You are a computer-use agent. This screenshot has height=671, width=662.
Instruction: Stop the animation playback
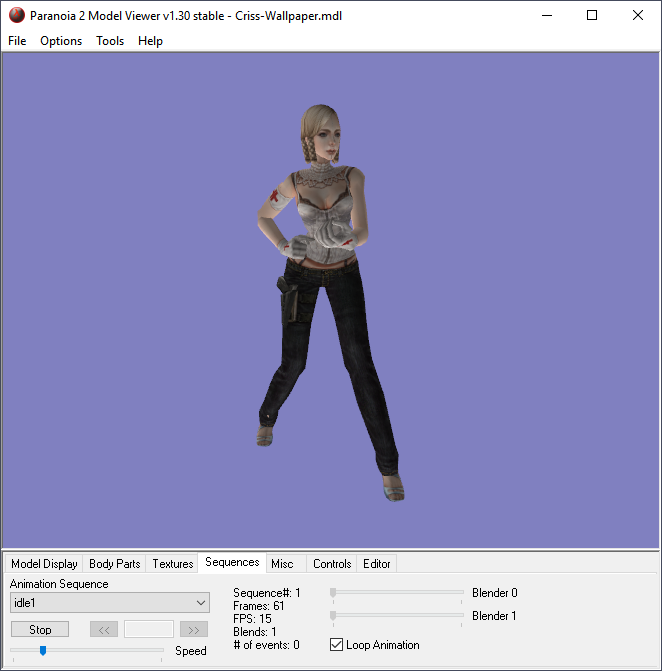pyautogui.click(x=40, y=629)
